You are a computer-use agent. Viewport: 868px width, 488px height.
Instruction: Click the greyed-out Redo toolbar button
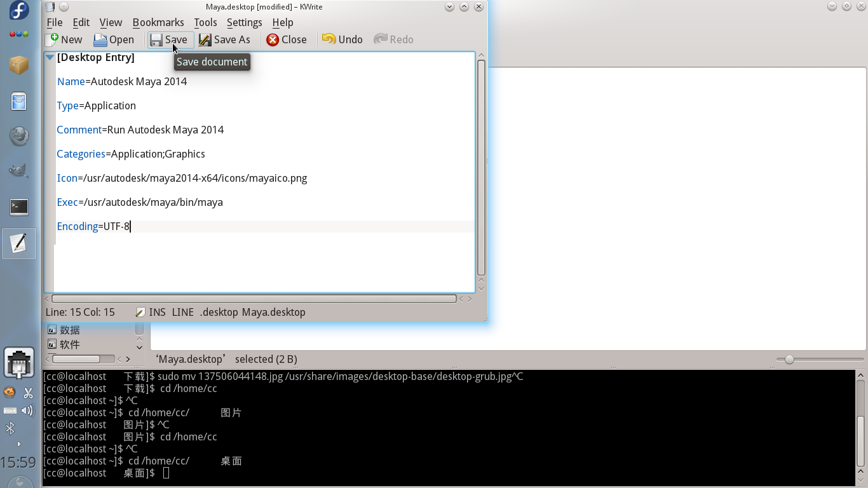pos(393,39)
